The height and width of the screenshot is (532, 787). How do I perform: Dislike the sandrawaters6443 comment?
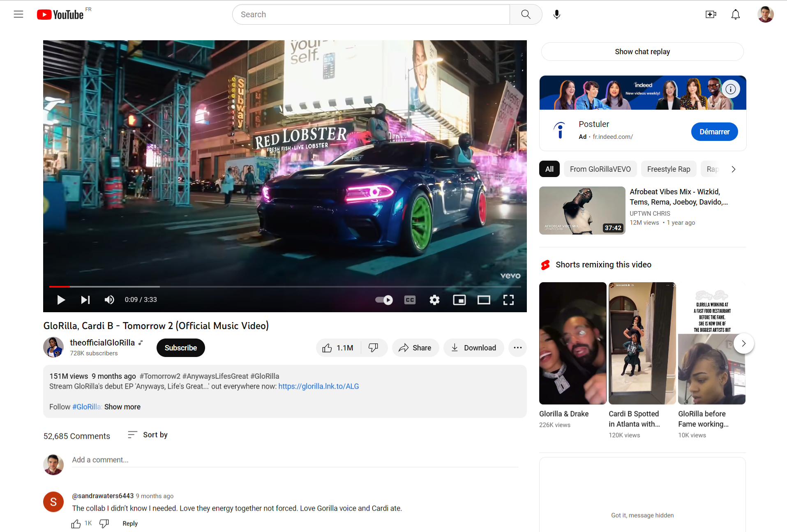(x=104, y=524)
